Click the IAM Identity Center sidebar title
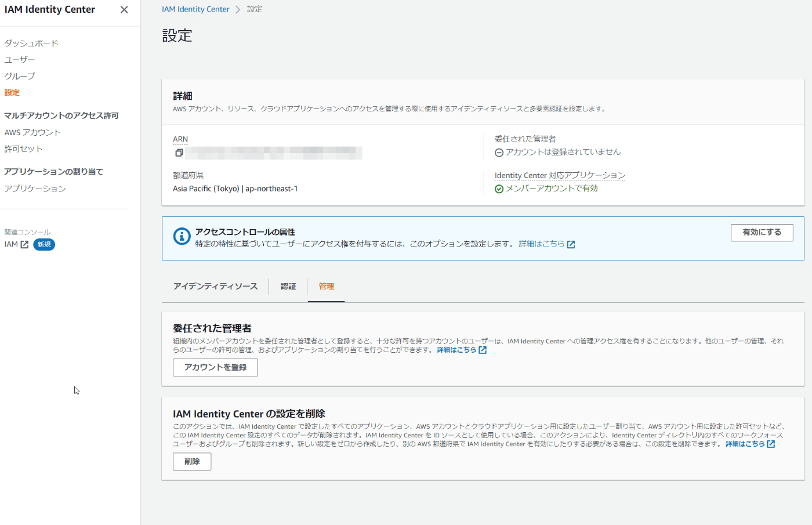The height and width of the screenshot is (525, 812). [50, 9]
